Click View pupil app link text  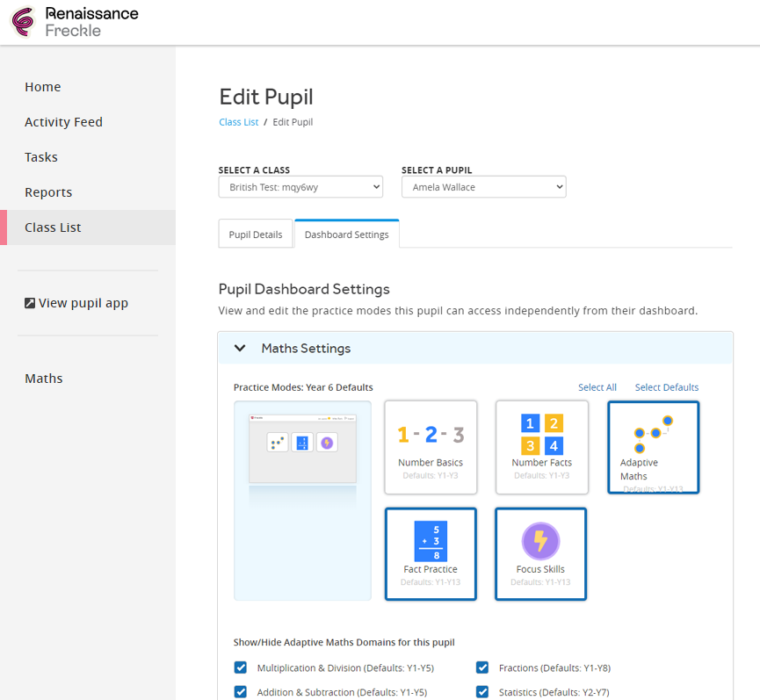(83, 303)
